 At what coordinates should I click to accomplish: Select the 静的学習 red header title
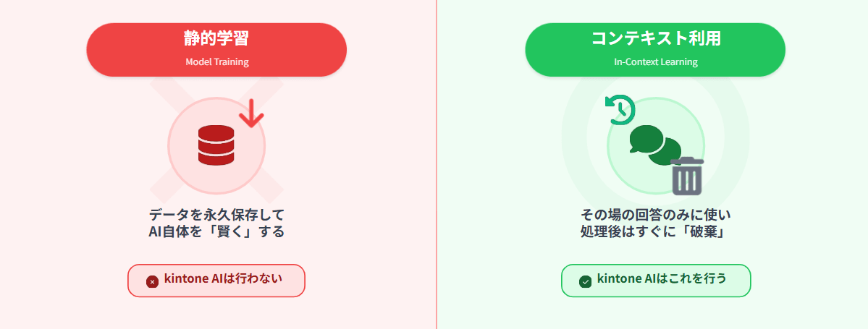[216, 39]
